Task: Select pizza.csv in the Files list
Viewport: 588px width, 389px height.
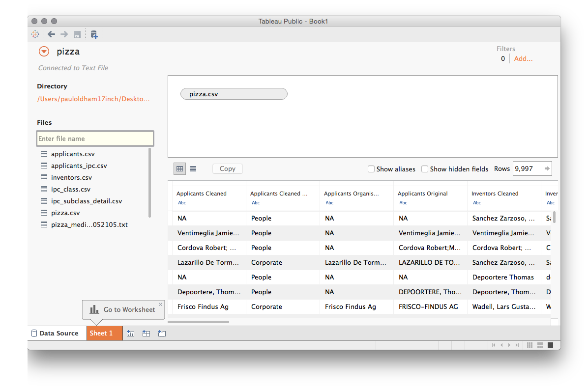Action: (x=65, y=213)
